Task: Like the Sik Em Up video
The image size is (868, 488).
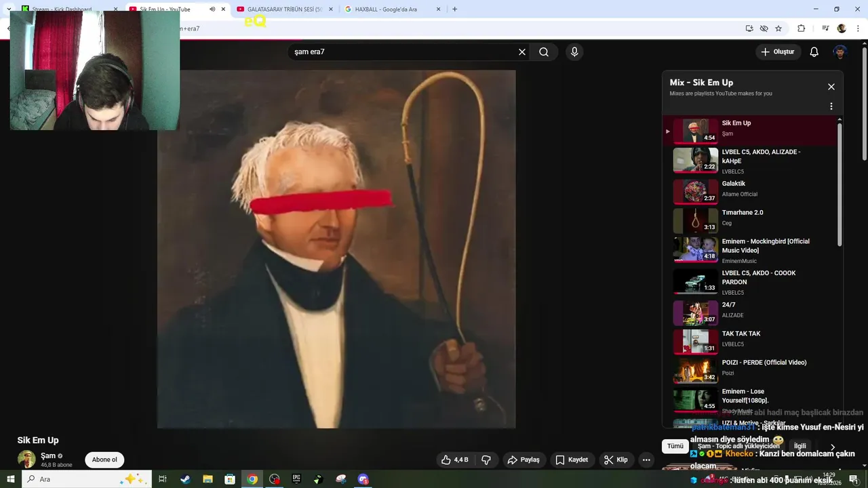Action: pos(454,460)
